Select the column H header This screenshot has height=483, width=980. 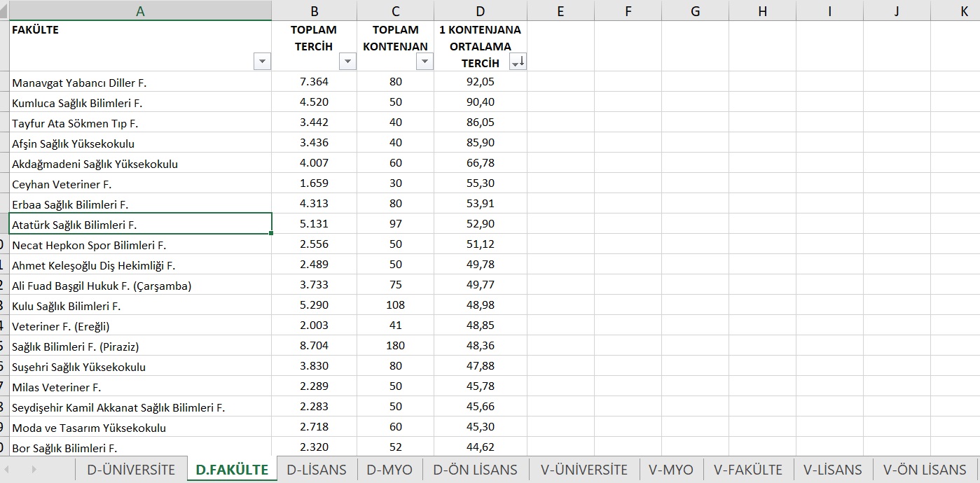pyautogui.click(x=762, y=10)
